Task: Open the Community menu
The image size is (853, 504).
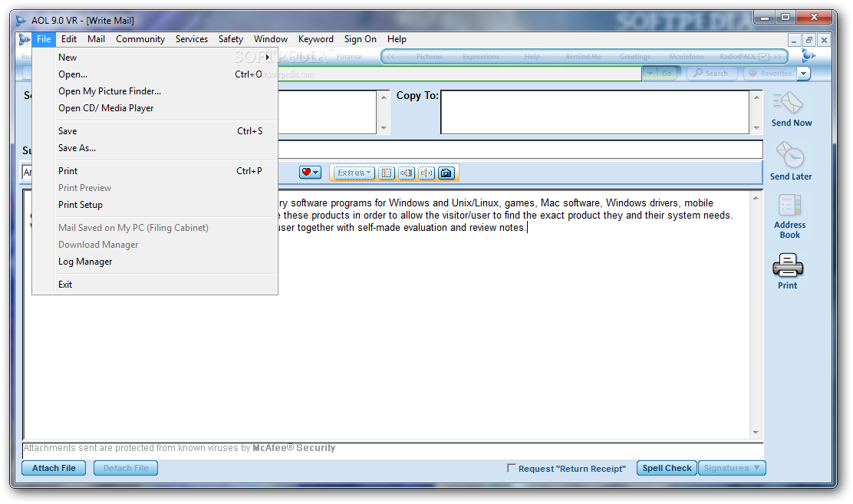Action: pos(140,39)
